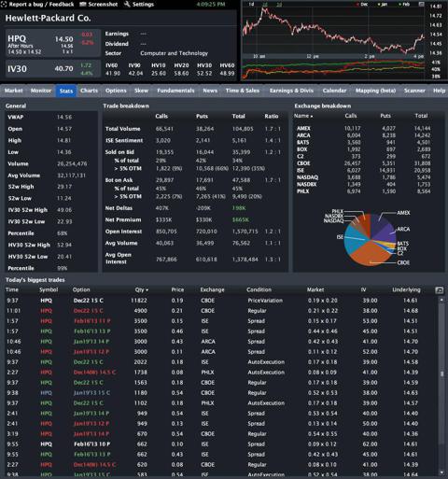Toggle the Feb series in chart legend

point(404,5)
